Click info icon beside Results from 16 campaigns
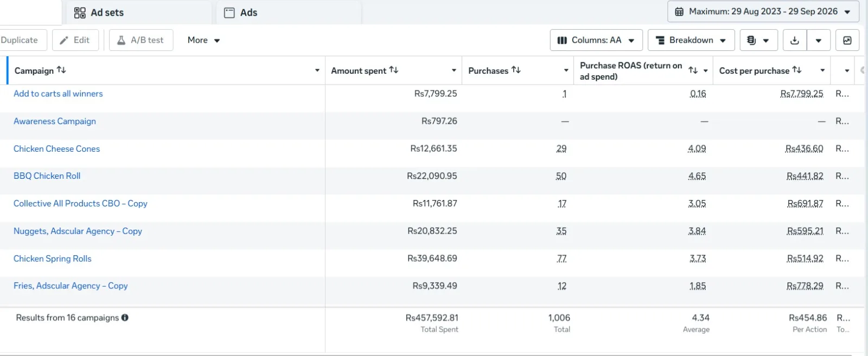Image resolution: width=868 pixels, height=356 pixels. 125,318
